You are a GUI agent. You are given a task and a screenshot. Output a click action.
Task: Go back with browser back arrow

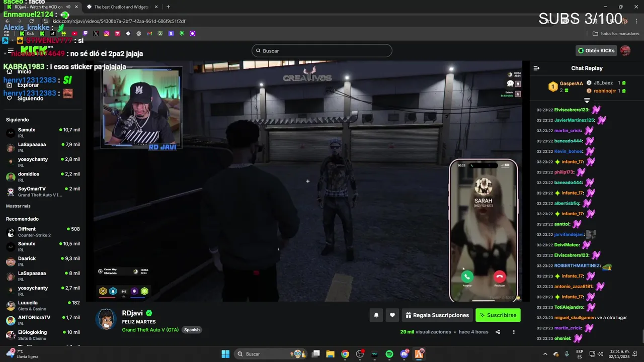7,21
